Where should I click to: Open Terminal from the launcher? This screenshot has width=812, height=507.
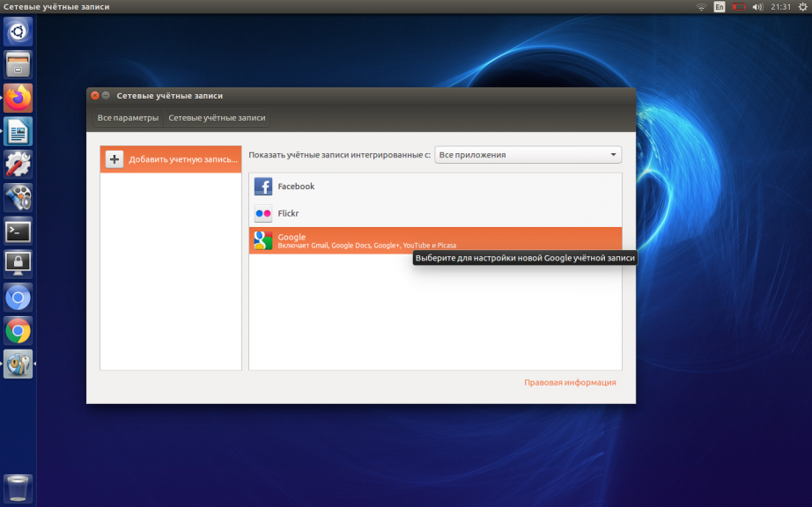(x=18, y=231)
